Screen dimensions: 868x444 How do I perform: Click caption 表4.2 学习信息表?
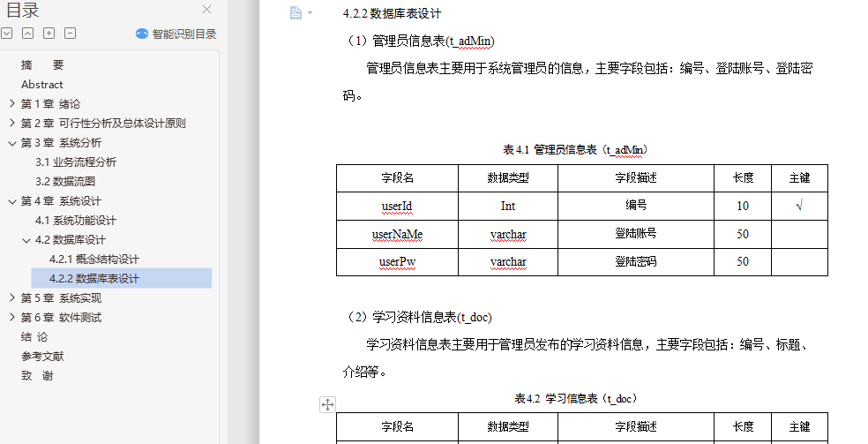pos(576,399)
